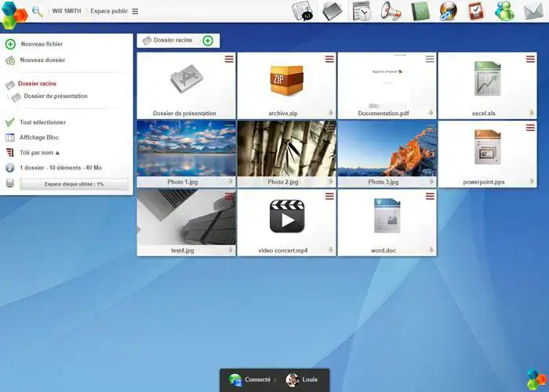Open the search magnifier icon
Viewport: 549px width, 392px height.
pos(37,12)
